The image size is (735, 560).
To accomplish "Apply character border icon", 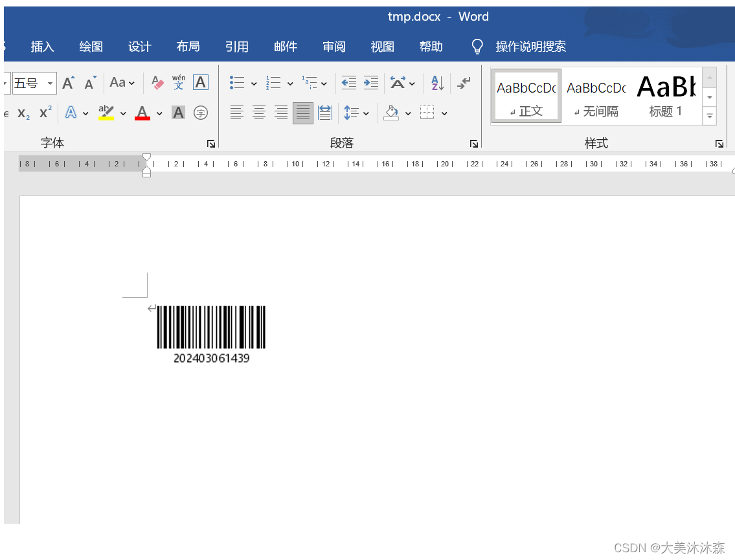I will (201, 82).
